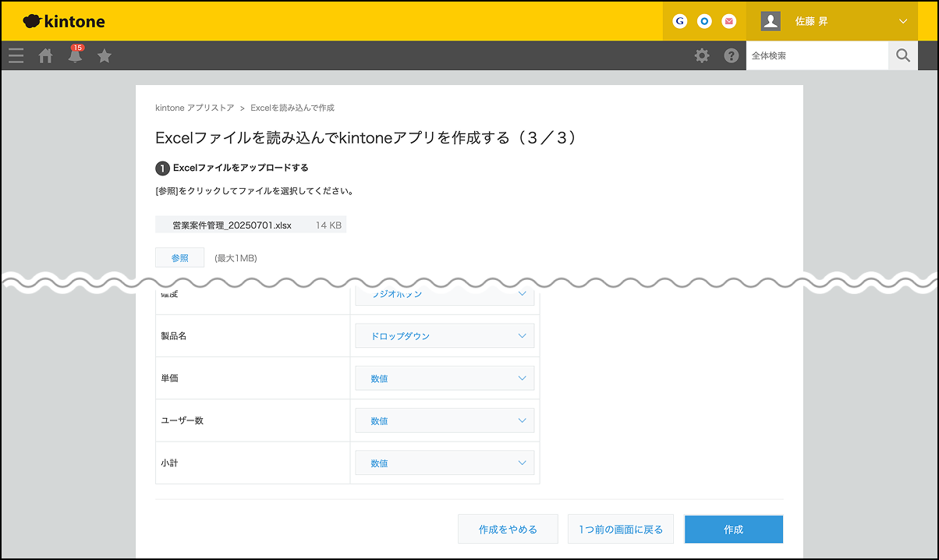Open the mail service icon
This screenshot has width=939, height=560.
tap(729, 22)
